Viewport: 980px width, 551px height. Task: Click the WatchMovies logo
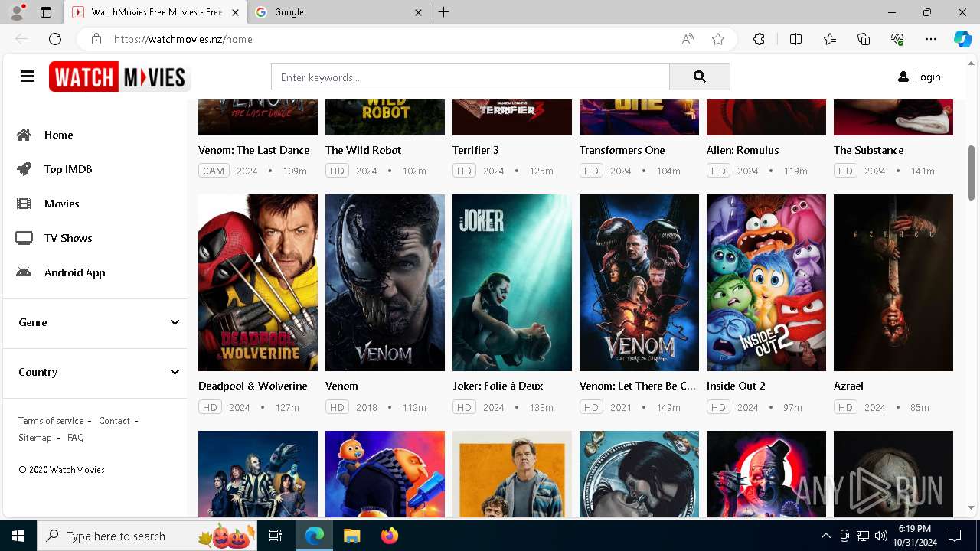[x=119, y=77]
